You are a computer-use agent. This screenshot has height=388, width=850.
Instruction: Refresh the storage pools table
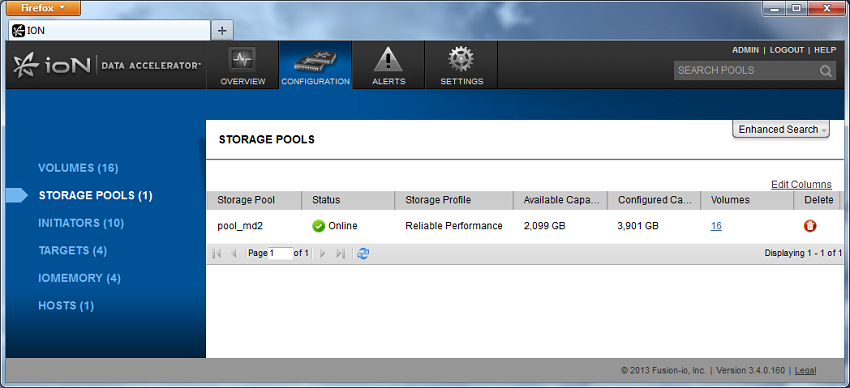pos(363,253)
